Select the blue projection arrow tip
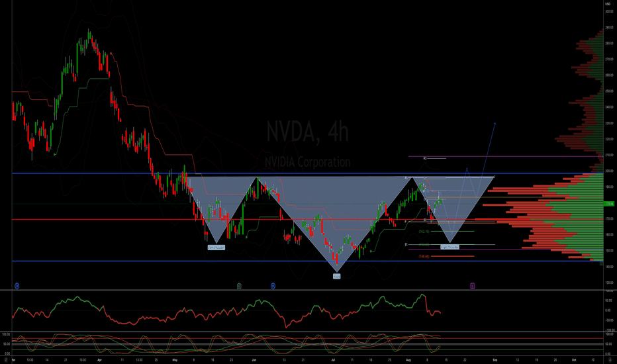 (x=495, y=124)
